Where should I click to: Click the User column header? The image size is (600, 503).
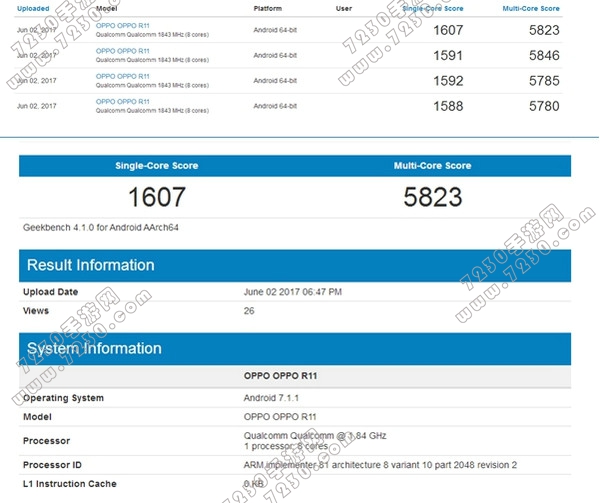tap(344, 8)
